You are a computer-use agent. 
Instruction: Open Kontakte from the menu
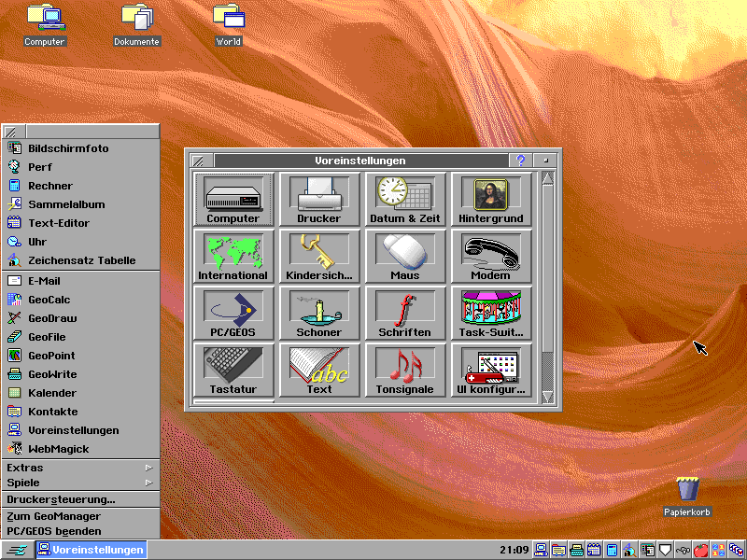click(80, 412)
